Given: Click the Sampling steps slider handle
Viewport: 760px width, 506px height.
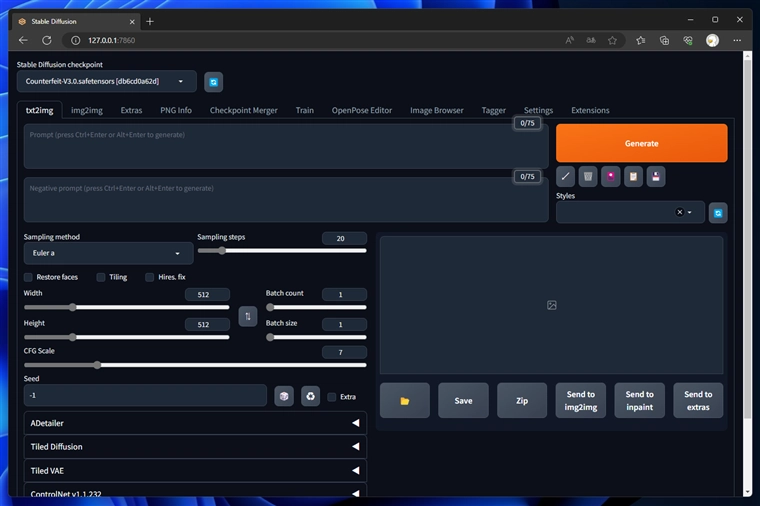Looking at the screenshot, I should pos(222,251).
